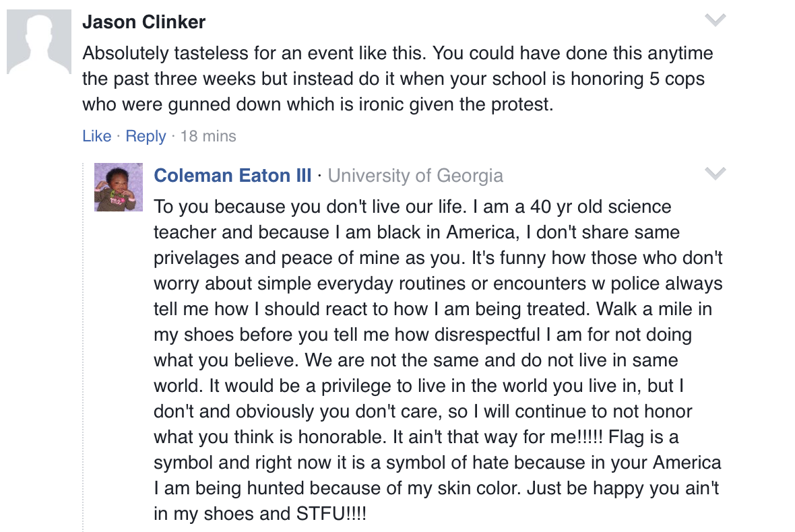Click Coleman Eaton III's baby photo avatar
Image resolution: width=795 pixels, height=532 pixels.
pyautogui.click(x=119, y=187)
